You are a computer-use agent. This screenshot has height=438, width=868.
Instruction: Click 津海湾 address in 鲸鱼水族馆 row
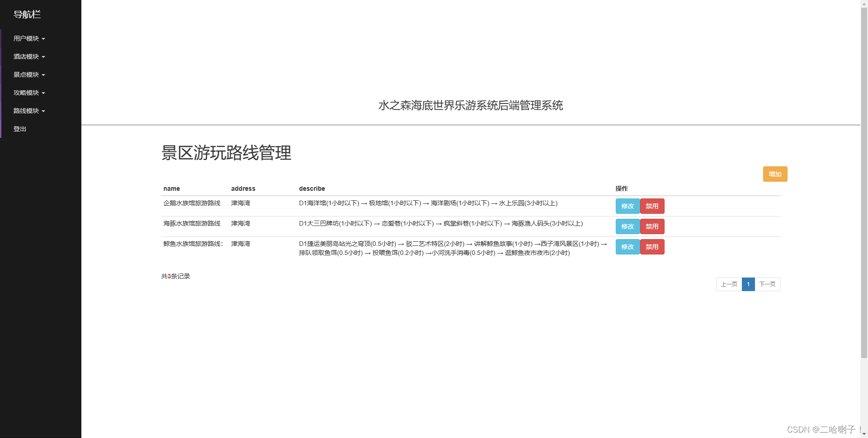(x=241, y=244)
